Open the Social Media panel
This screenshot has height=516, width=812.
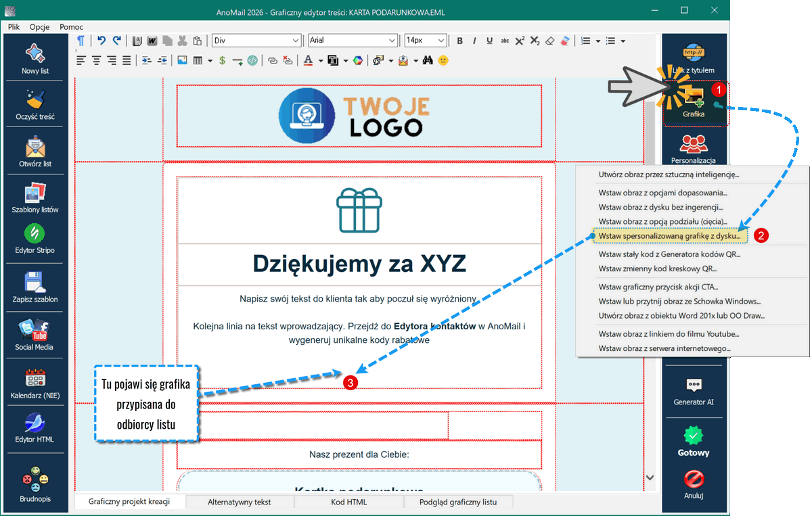click(35, 331)
